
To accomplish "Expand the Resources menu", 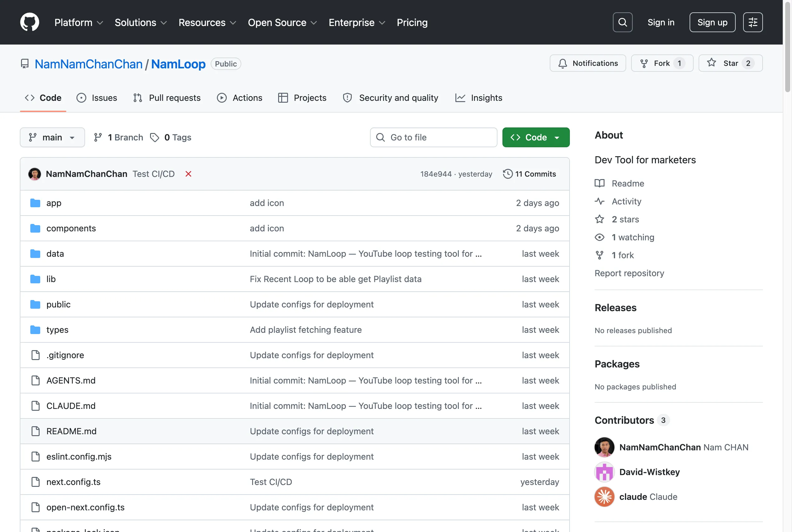I will pyautogui.click(x=207, y=22).
